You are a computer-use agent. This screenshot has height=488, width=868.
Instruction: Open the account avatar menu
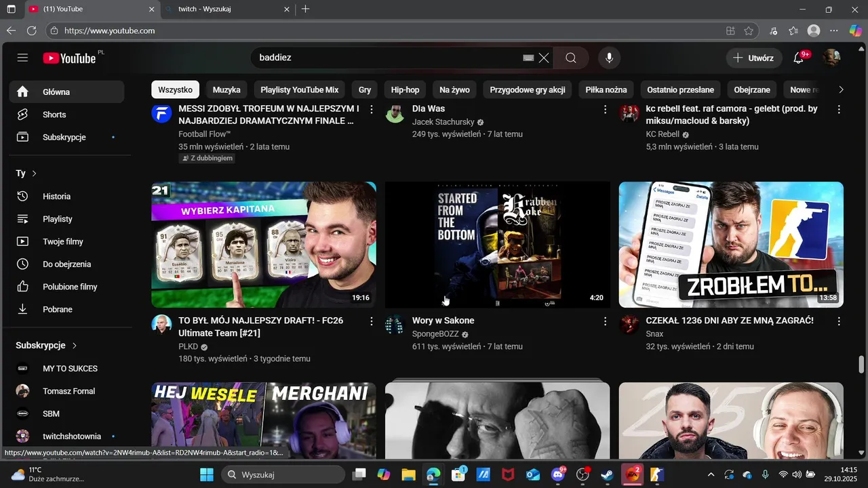(x=831, y=58)
